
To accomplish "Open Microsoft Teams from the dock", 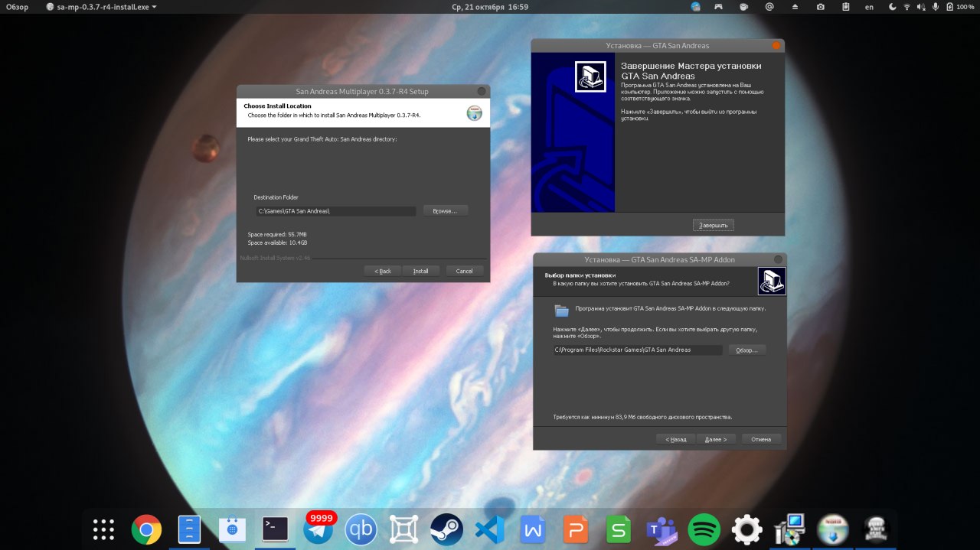I will tap(661, 529).
